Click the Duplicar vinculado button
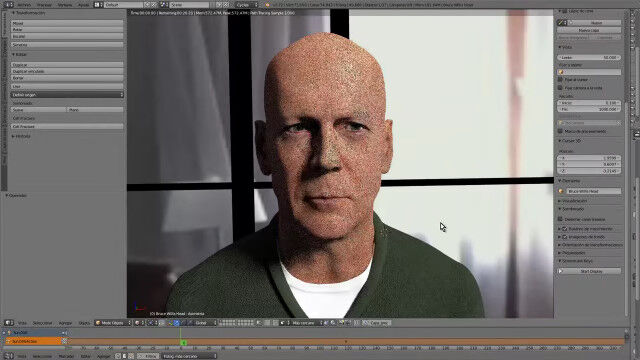 [67, 71]
